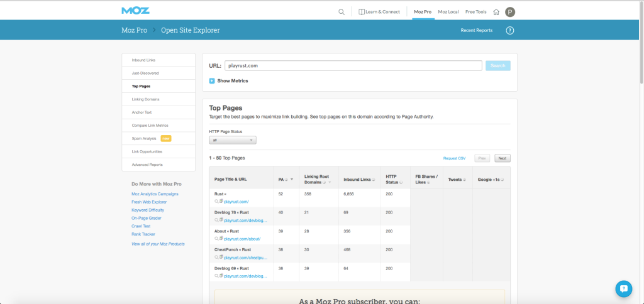Click info icon beside Tweets header
The width and height of the screenshot is (644, 304).
coord(465,180)
